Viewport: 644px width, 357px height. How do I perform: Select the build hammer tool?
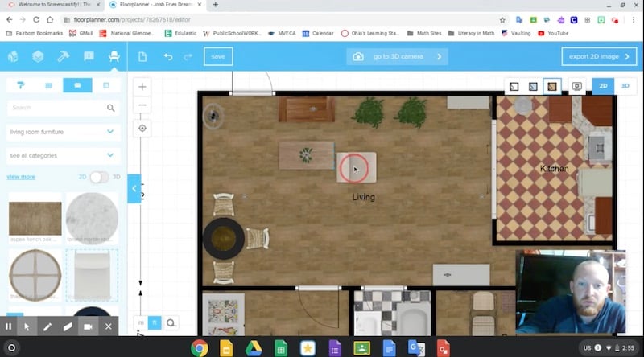pyautogui.click(x=63, y=56)
